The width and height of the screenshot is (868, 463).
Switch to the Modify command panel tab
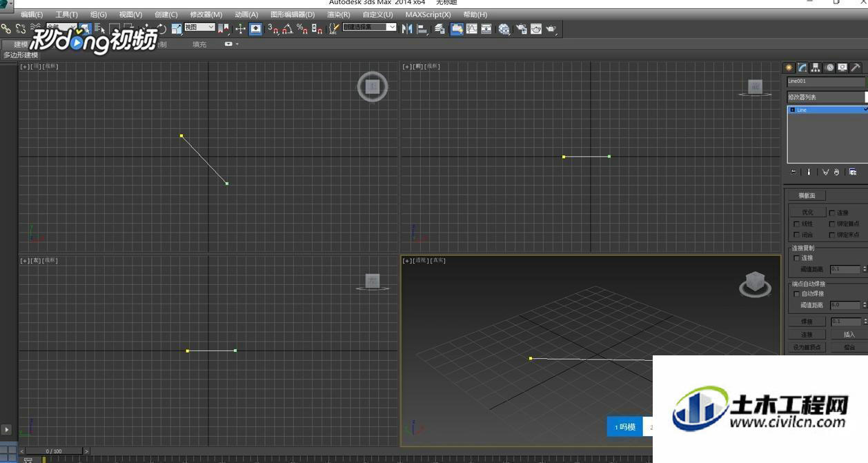(x=802, y=68)
